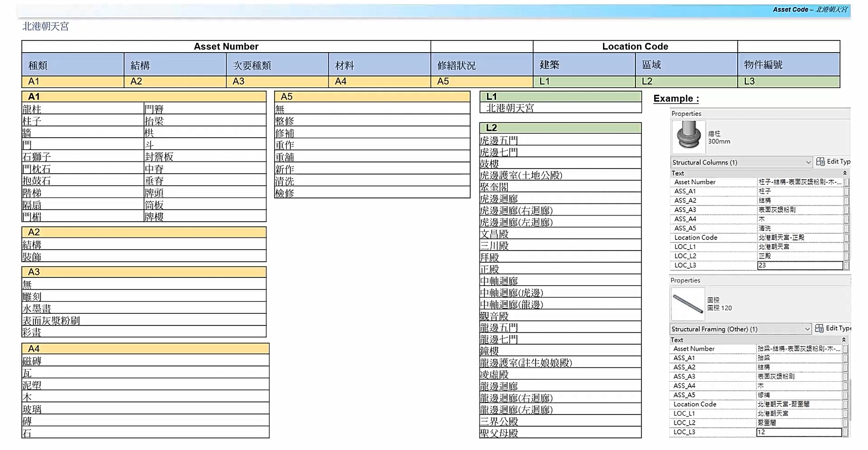The width and height of the screenshot is (868, 450).
Task: Collapse the Text group in Structural Framing properties
Action: [x=844, y=340]
